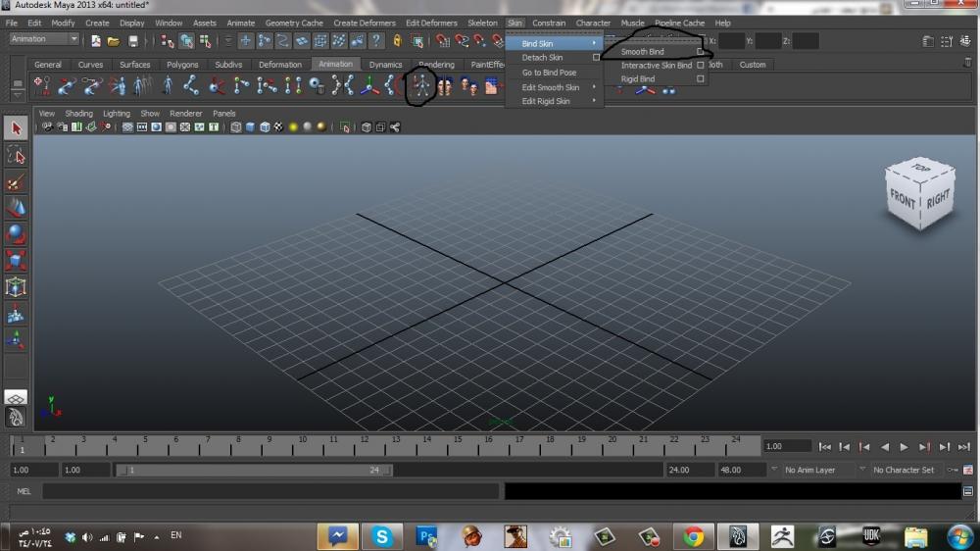Viewport: 980px width, 551px height.
Task: Open the Constrain menu
Action: click(549, 23)
